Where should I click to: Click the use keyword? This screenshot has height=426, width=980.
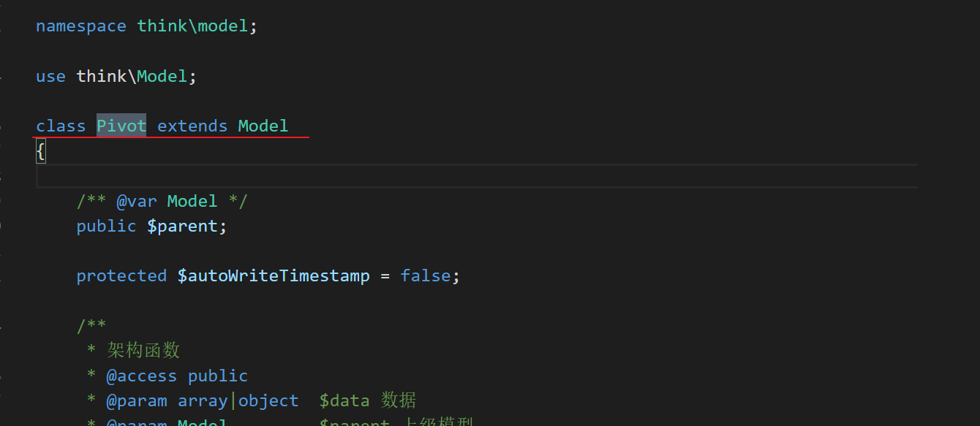[50, 77]
